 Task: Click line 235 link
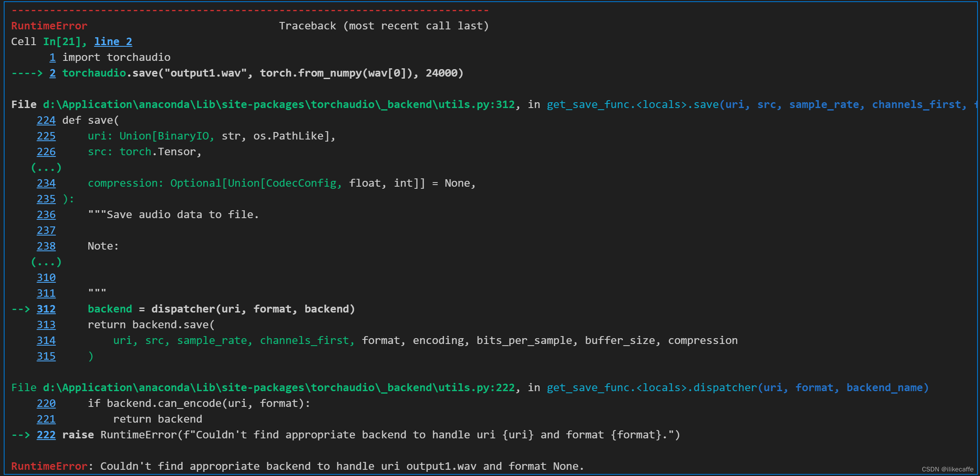[46, 199]
